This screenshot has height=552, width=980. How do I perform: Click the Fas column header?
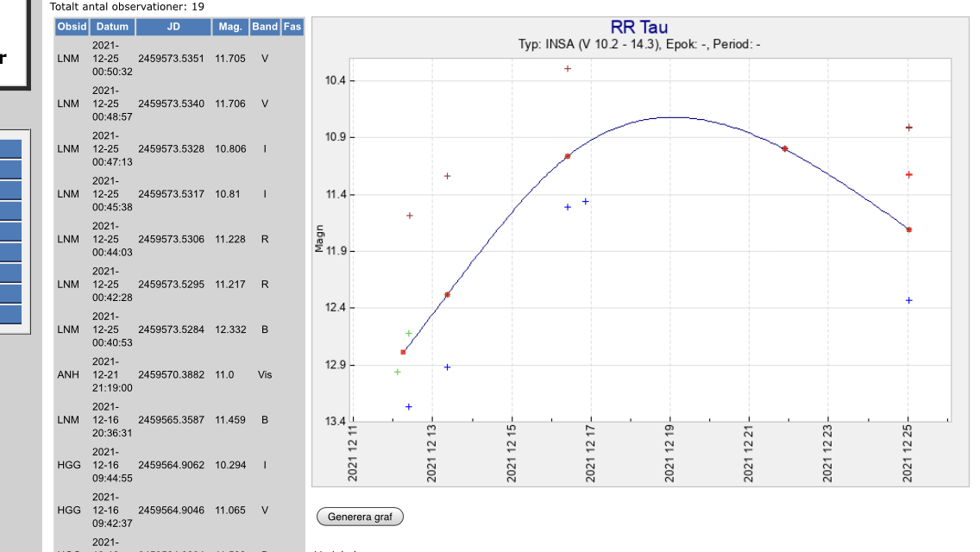point(292,27)
